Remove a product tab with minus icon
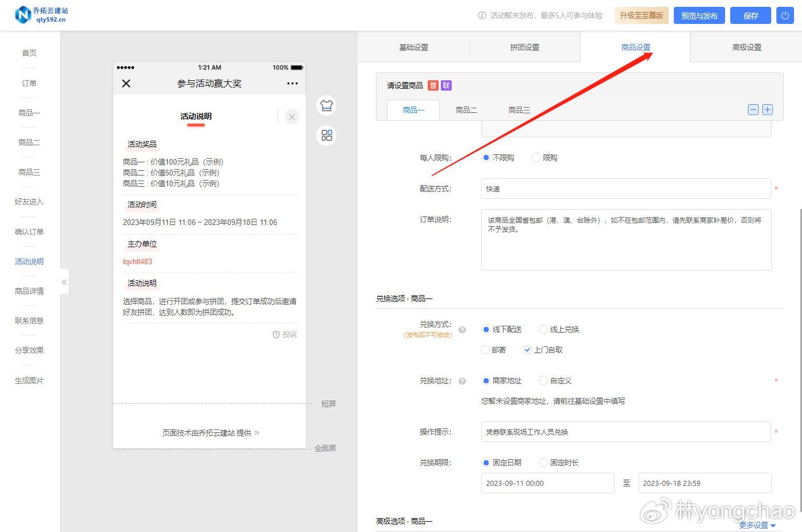Image resolution: width=802 pixels, height=532 pixels. [x=753, y=109]
